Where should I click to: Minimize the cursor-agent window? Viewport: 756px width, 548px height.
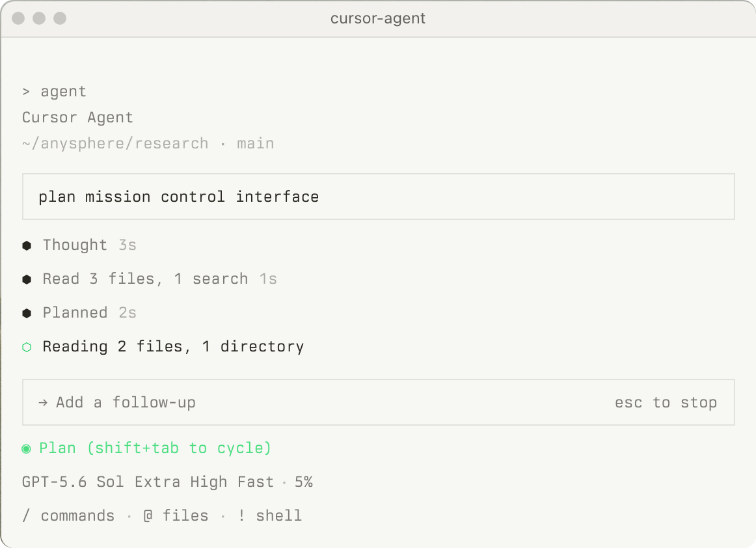coord(39,18)
